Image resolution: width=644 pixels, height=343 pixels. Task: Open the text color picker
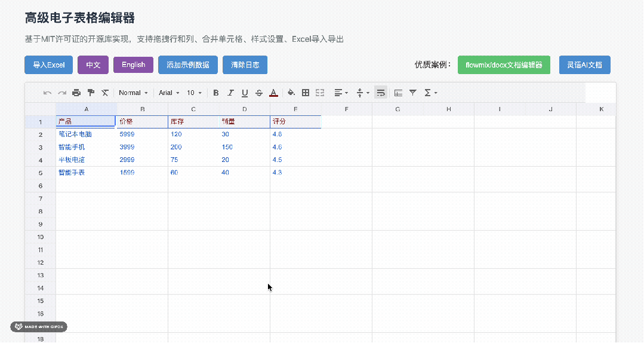tap(273, 93)
